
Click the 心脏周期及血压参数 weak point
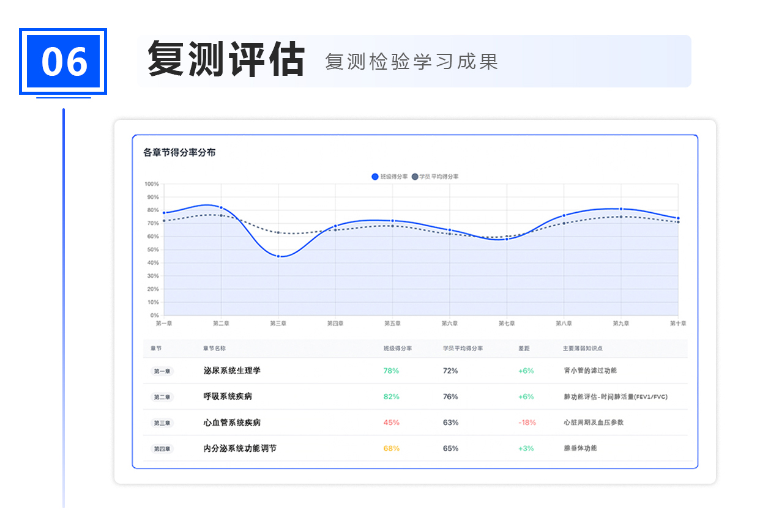tap(594, 423)
